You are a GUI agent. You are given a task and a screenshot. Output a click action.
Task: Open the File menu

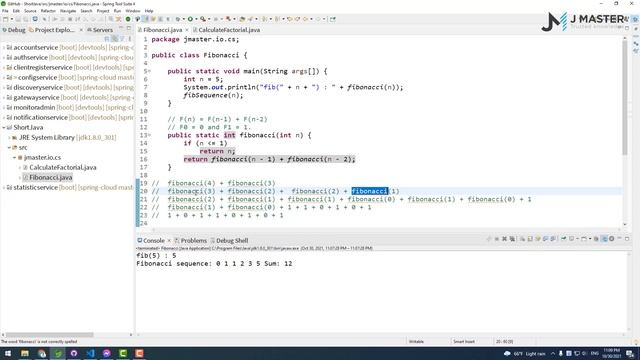pos(5,11)
